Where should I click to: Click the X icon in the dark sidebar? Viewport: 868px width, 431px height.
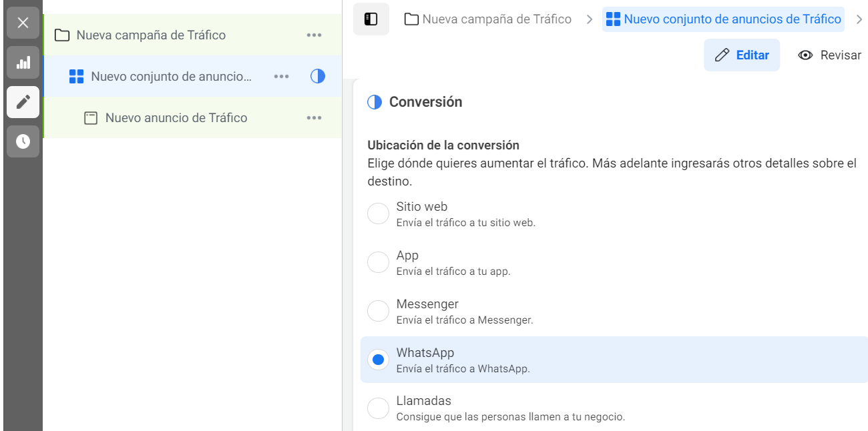tap(23, 23)
